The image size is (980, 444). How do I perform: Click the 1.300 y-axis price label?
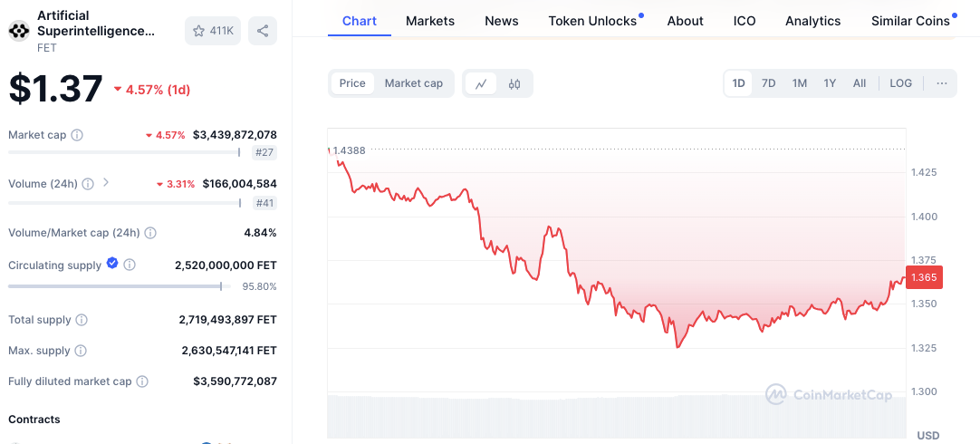pos(924,391)
